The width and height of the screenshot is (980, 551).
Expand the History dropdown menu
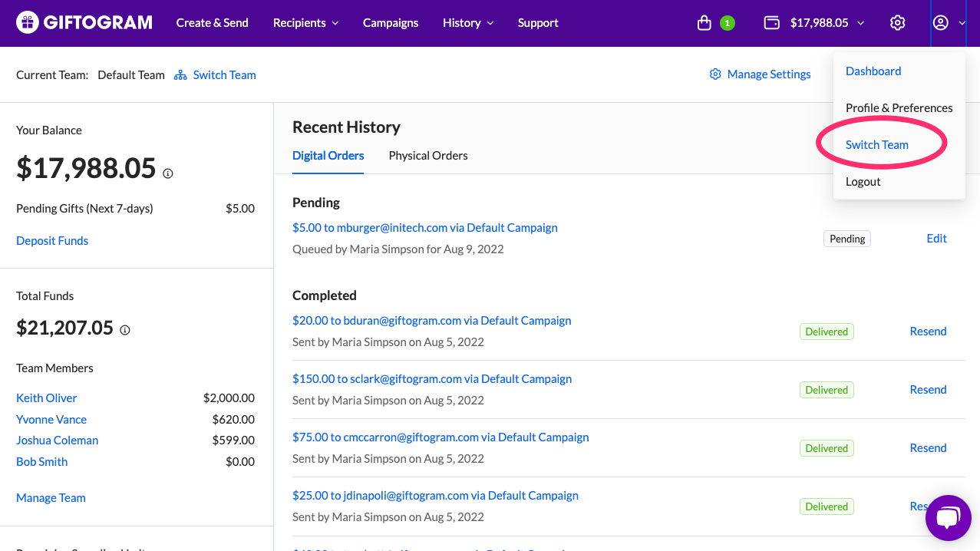point(468,23)
